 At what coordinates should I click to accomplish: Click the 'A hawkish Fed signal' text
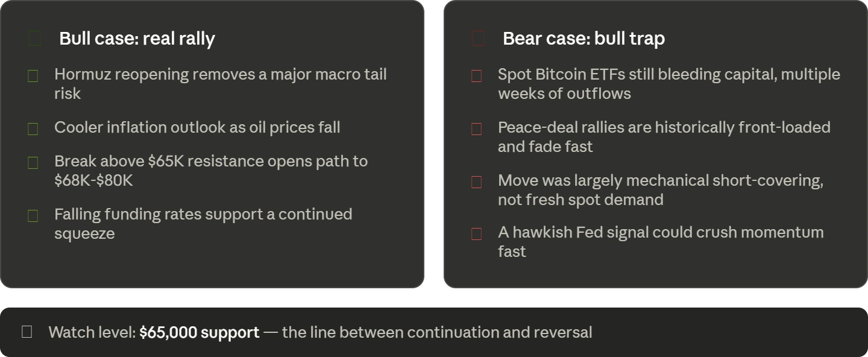(x=661, y=242)
